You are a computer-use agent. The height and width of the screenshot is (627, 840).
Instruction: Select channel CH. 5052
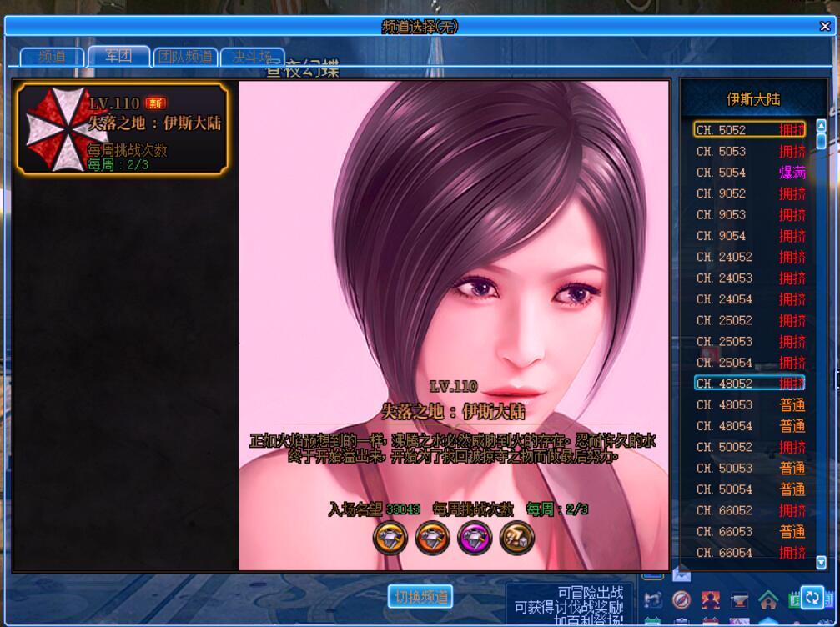coord(749,129)
